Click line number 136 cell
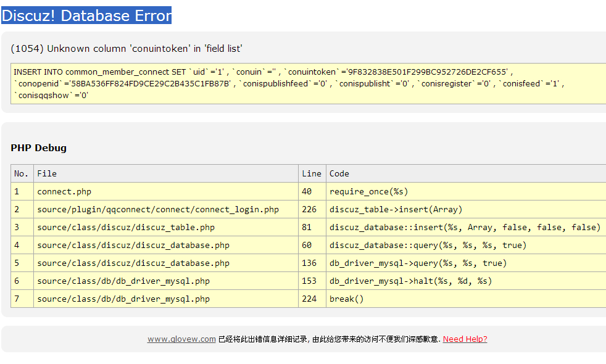The width and height of the screenshot is (606, 364). 309,263
